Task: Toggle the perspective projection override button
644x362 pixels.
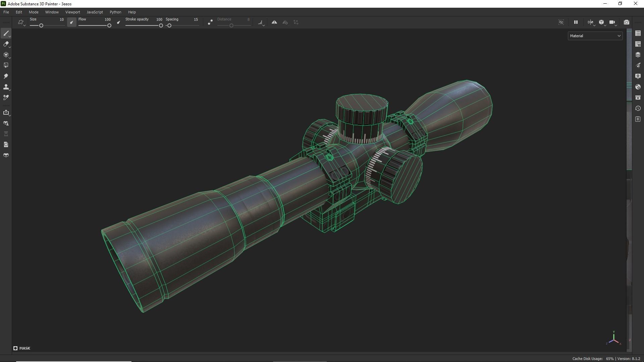Action: pos(601,22)
